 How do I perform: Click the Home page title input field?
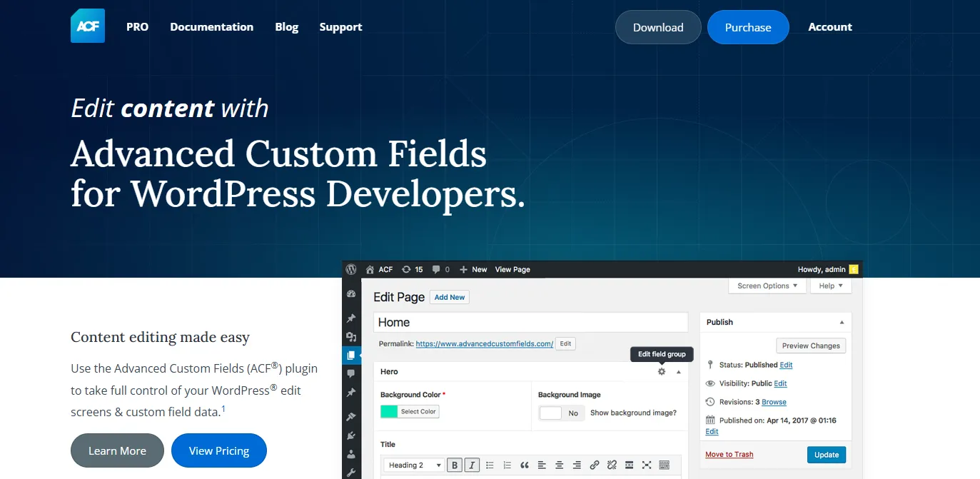(x=530, y=323)
